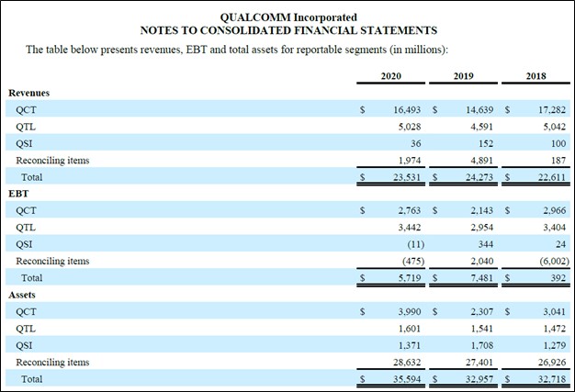Image resolution: width=575 pixels, height=392 pixels.
Task: Click reconciling revenue value 187
Action: tap(558, 161)
